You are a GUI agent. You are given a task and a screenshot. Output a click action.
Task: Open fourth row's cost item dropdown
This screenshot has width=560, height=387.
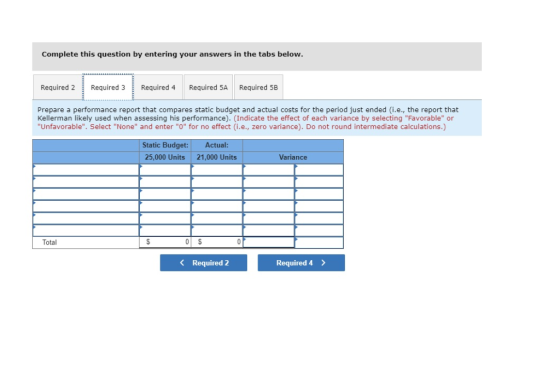click(x=86, y=206)
